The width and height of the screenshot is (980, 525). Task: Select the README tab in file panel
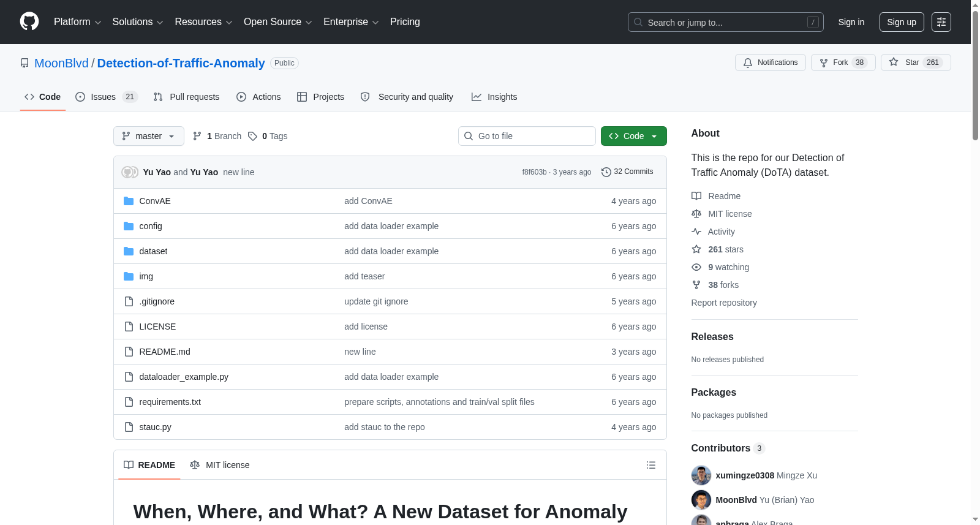[149, 465]
